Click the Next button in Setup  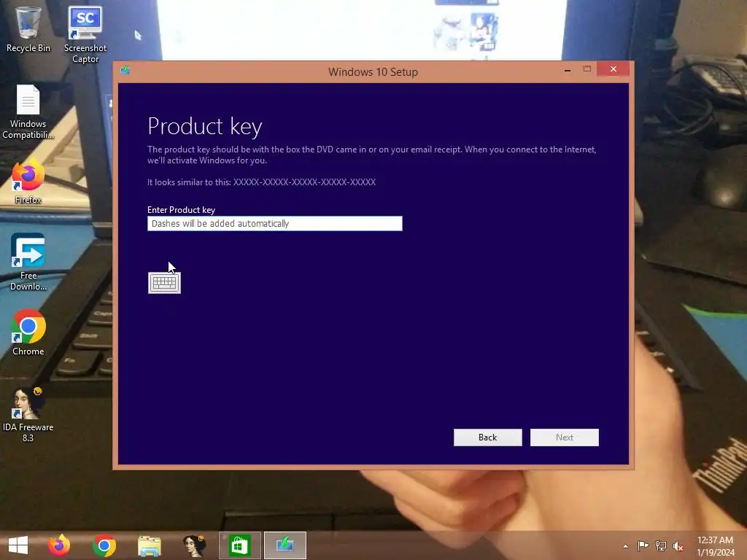click(565, 437)
